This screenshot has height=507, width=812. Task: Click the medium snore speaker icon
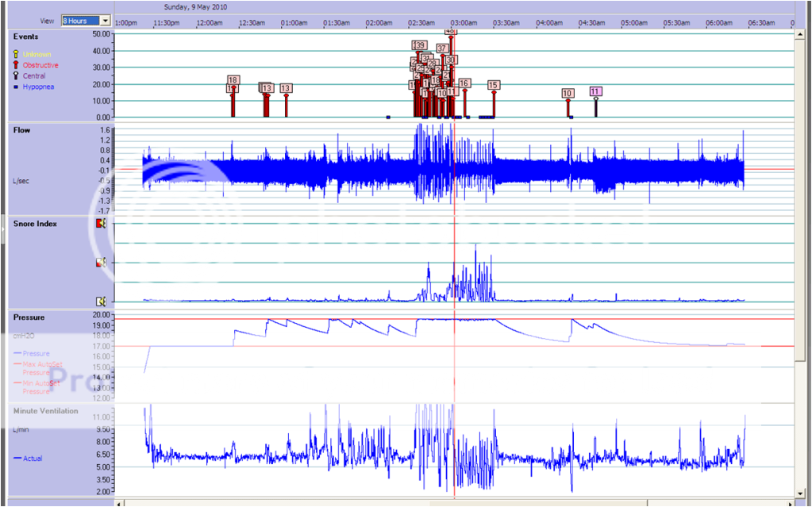(x=101, y=263)
